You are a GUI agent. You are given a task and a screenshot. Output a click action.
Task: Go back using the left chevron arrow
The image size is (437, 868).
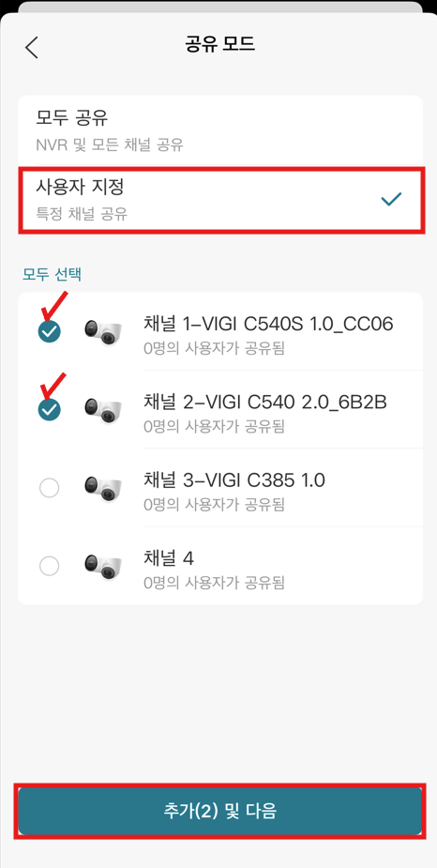pyautogui.click(x=32, y=47)
